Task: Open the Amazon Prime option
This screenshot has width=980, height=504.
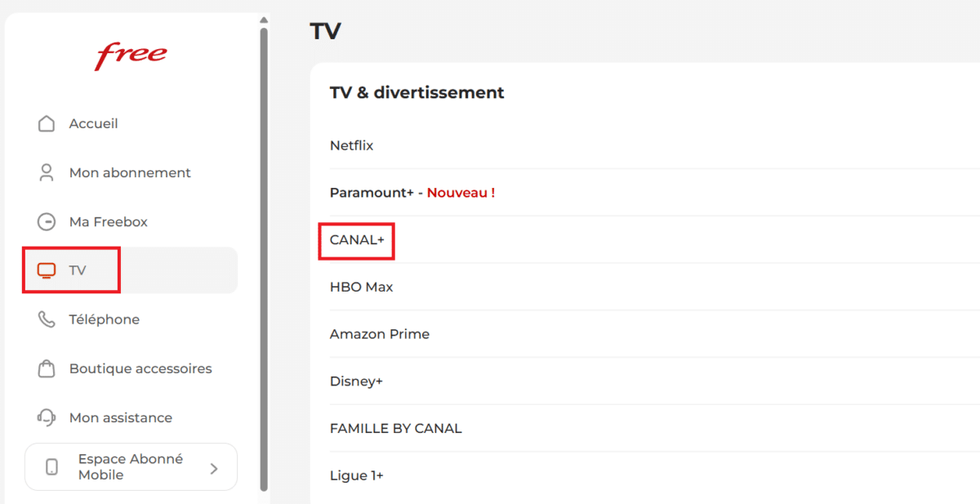Action: [379, 333]
